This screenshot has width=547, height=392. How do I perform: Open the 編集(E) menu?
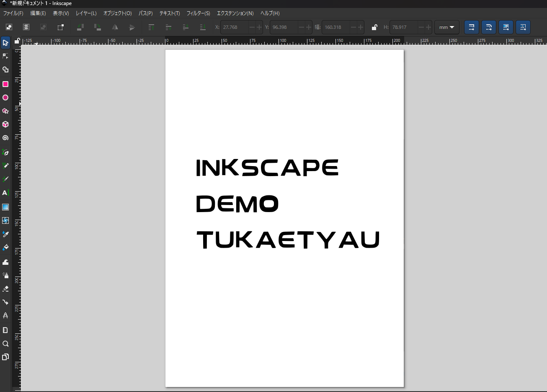(38, 13)
